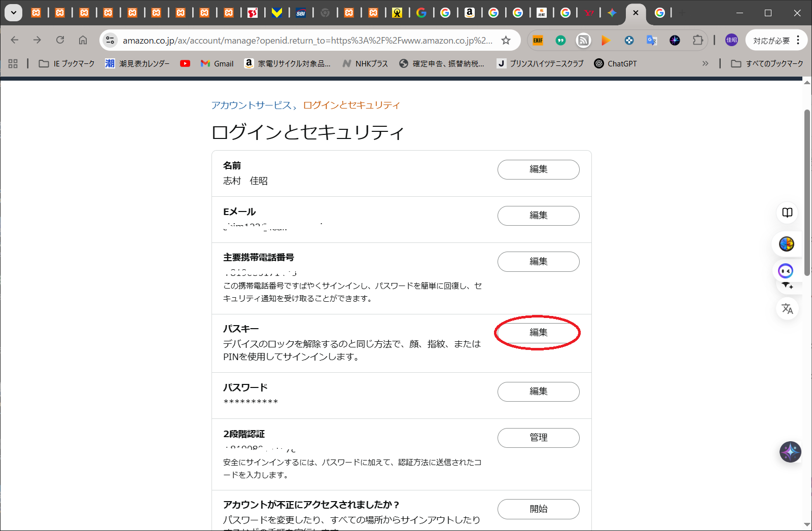Reload the page with the refresh icon
This screenshot has height=531, width=812.
pyautogui.click(x=60, y=40)
